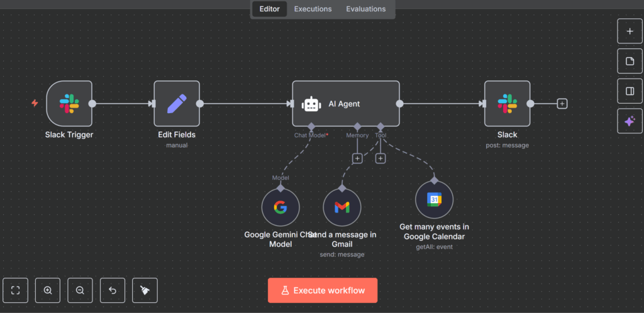Fit workflow to view
644x313 pixels.
[x=16, y=290]
